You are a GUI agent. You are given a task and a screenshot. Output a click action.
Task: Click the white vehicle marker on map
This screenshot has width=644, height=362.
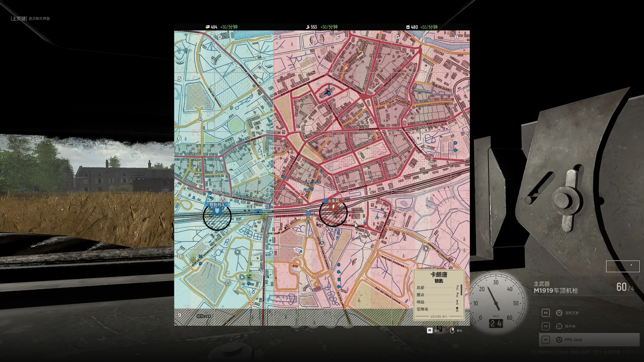pos(298,250)
